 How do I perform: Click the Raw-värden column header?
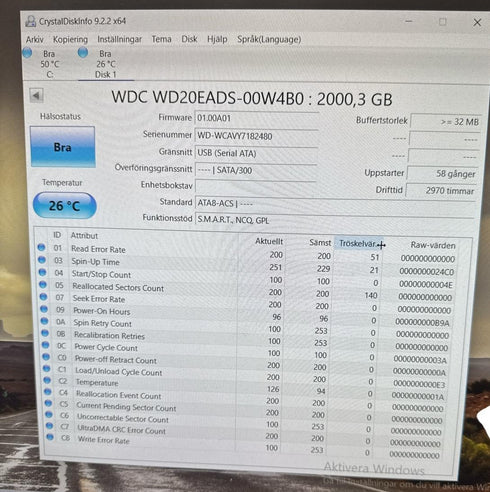433,245
